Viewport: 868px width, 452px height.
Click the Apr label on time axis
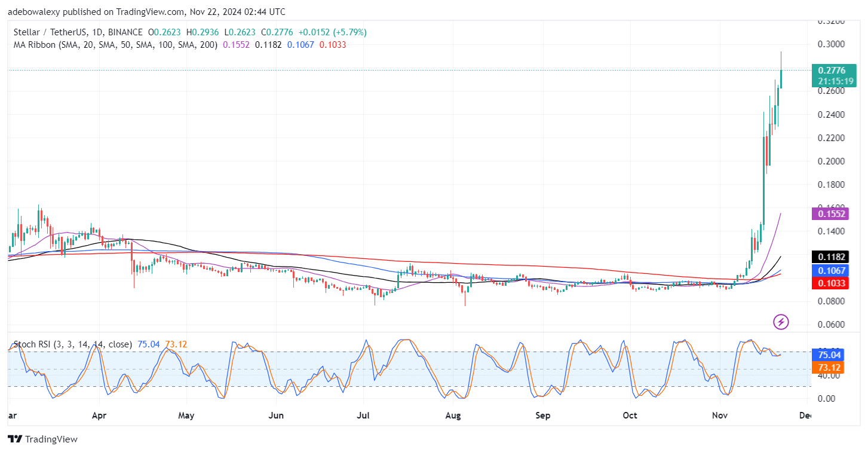tap(99, 415)
